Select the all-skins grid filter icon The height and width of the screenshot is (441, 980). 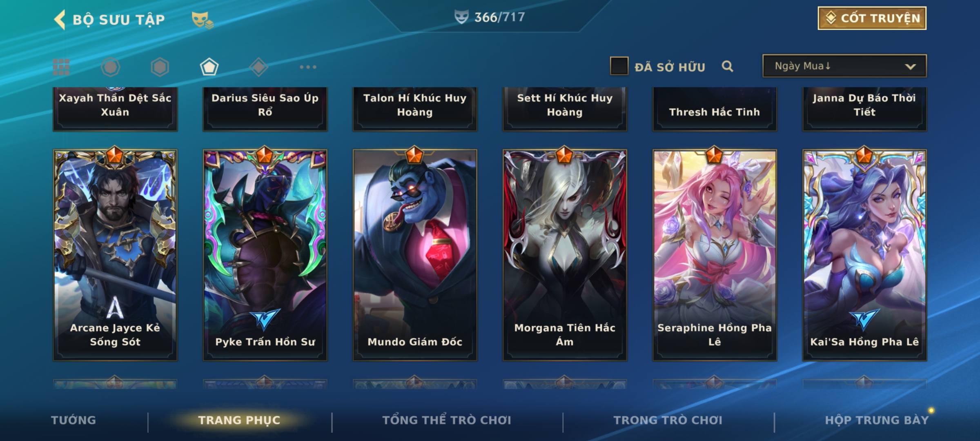pos(61,67)
